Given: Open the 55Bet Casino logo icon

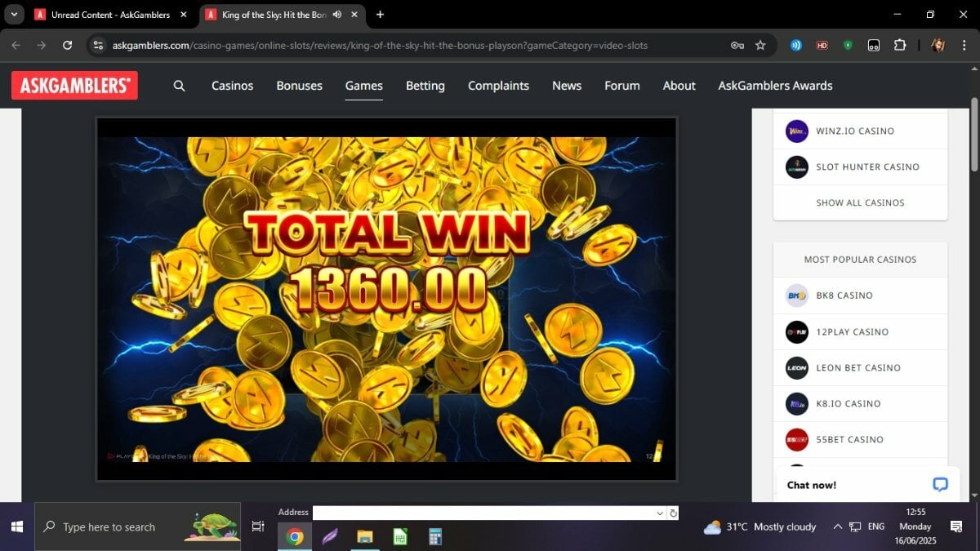Looking at the screenshot, I should (x=796, y=439).
